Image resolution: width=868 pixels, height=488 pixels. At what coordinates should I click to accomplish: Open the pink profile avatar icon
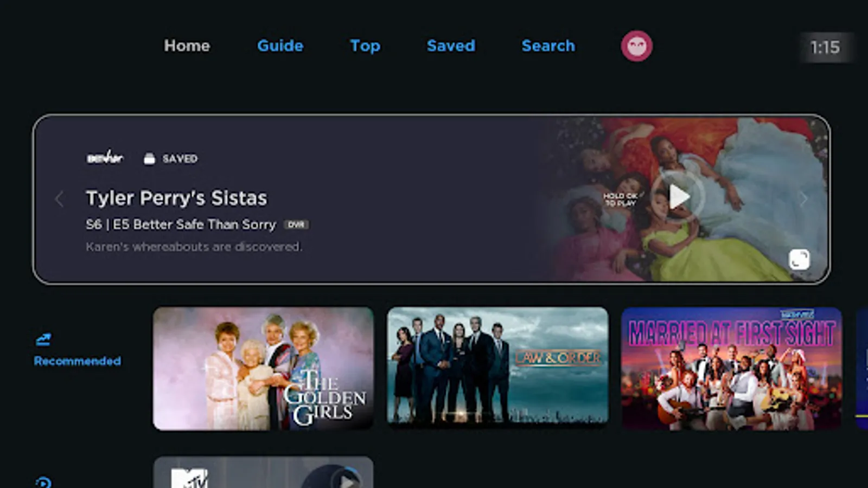point(636,46)
